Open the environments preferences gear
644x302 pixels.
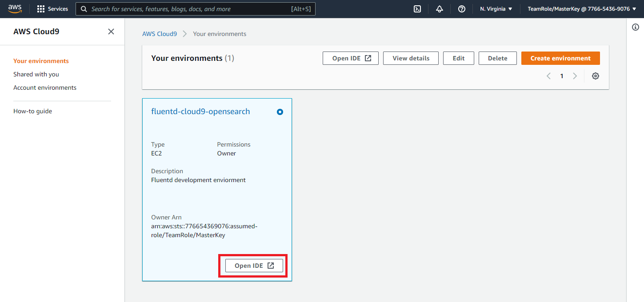coord(596,76)
